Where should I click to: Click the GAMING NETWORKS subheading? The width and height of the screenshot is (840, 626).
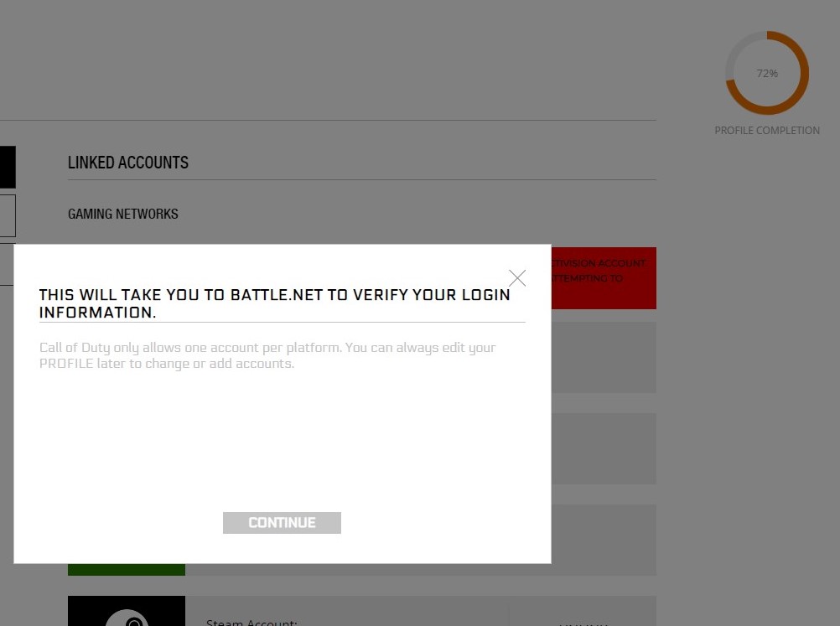(x=122, y=215)
